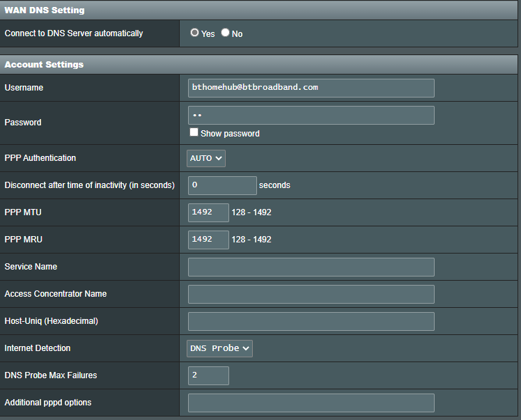Select No for automatic DNS server connection

tap(225, 33)
